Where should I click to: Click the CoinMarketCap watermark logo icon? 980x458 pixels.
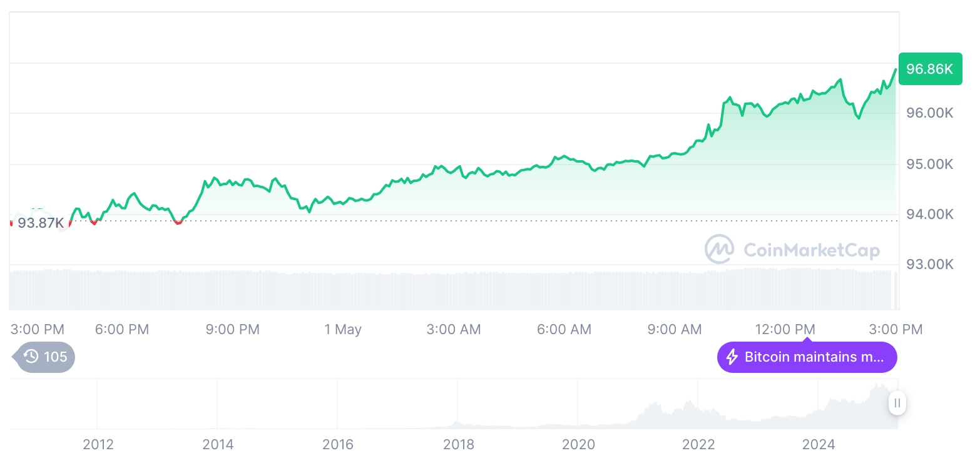pyautogui.click(x=719, y=250)
